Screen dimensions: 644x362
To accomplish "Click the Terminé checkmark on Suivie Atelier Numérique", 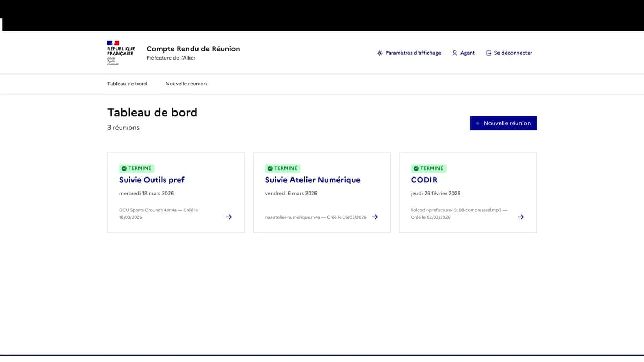I will [x=270, y=168].
